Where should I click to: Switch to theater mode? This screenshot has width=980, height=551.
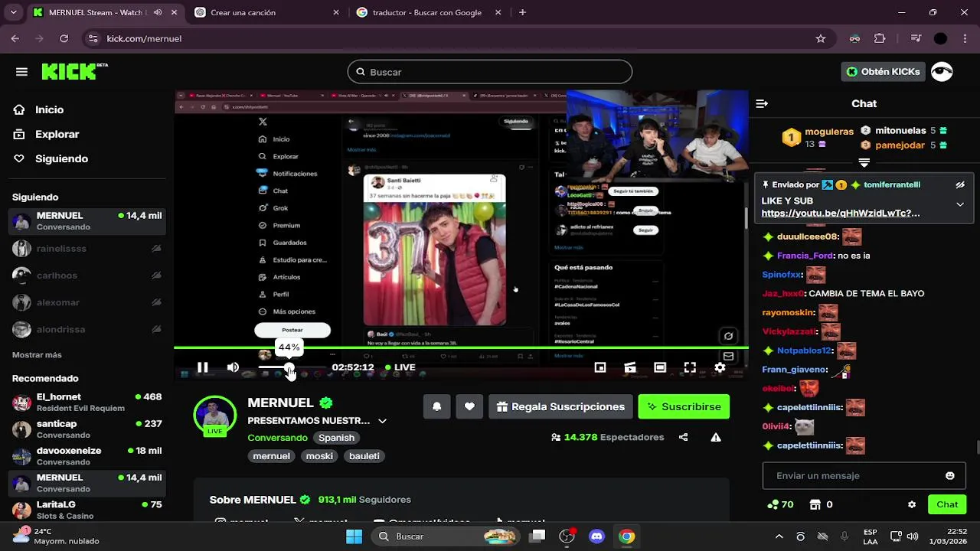(x=660, y=367)
